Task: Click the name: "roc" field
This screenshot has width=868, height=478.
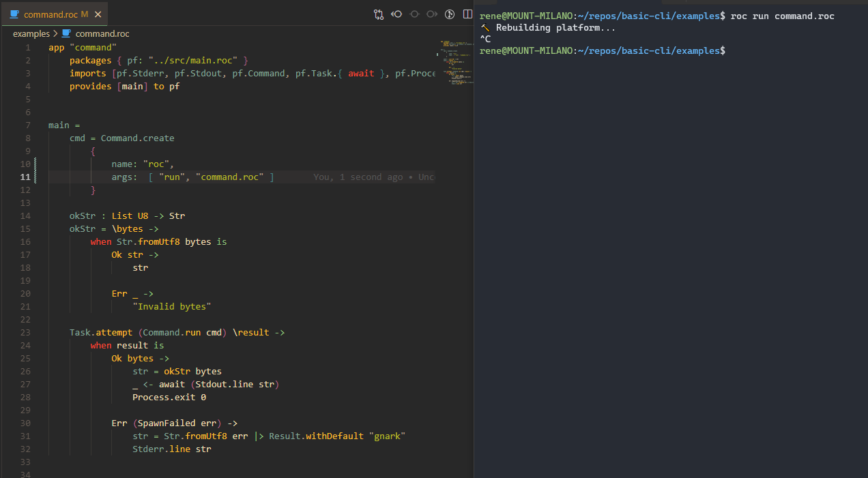Action: click(143, 164)
